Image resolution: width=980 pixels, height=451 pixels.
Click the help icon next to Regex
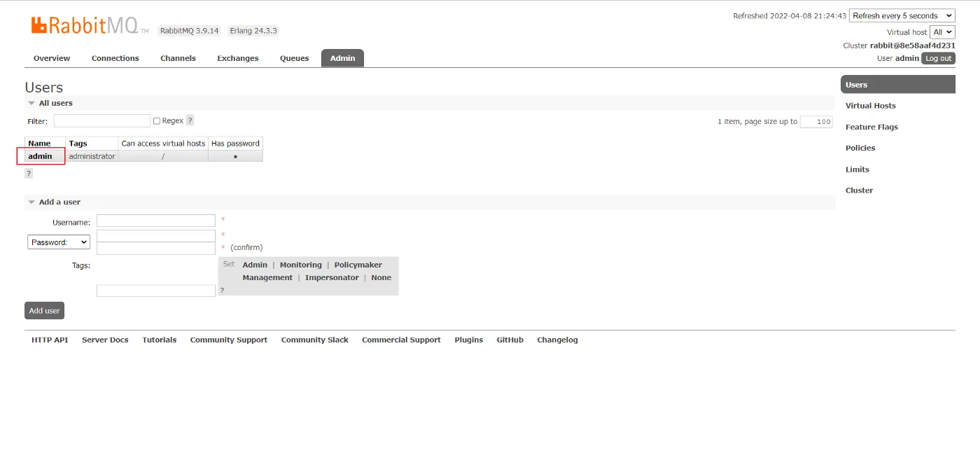pos(190,120)
